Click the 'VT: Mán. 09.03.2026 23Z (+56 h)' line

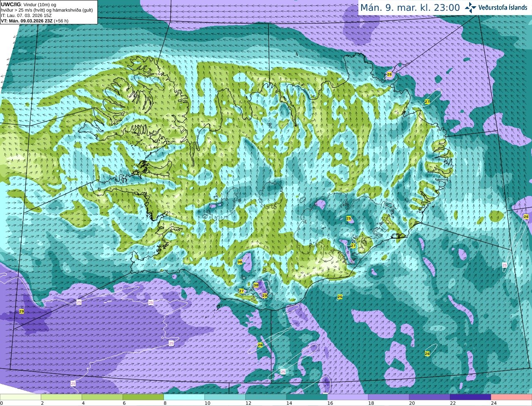tap(34, 21)
